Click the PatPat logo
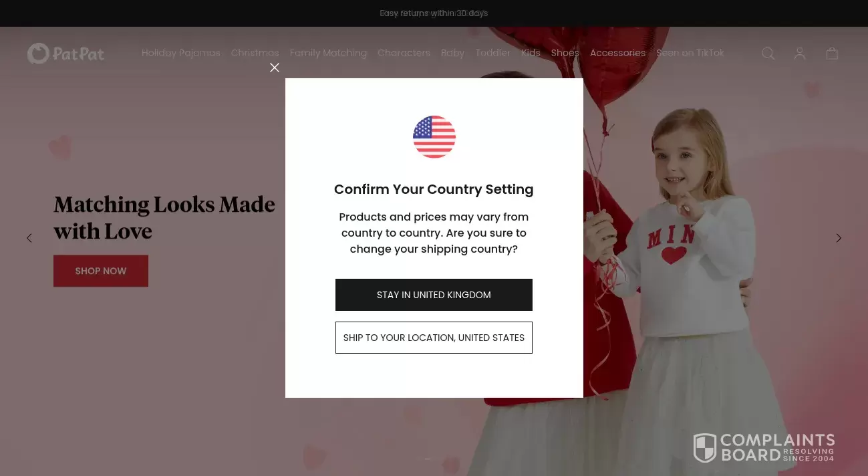Image resolution: width=868 pixels, height=476 pixels. click(65, 53)
